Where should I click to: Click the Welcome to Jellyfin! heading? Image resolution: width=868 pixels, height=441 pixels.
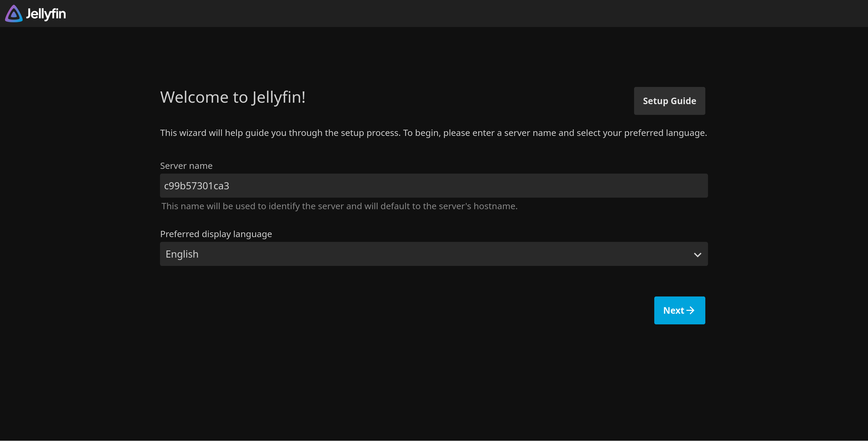coord(233,97)
